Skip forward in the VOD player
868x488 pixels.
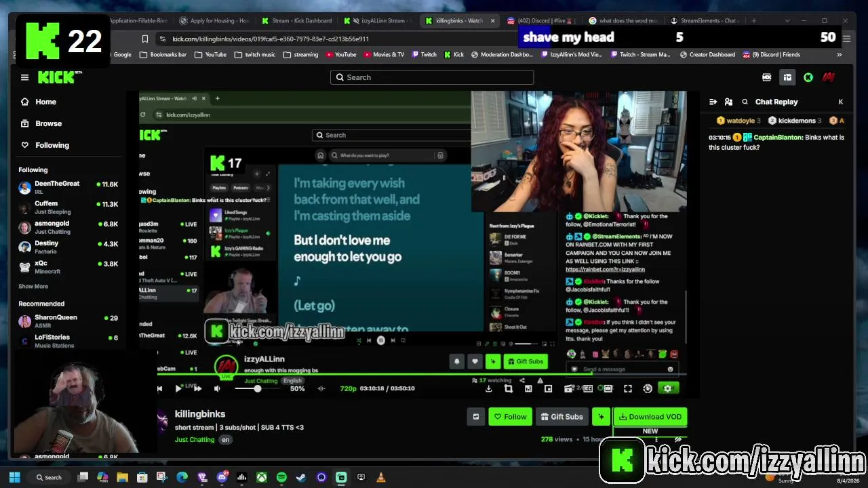point(197,388)
